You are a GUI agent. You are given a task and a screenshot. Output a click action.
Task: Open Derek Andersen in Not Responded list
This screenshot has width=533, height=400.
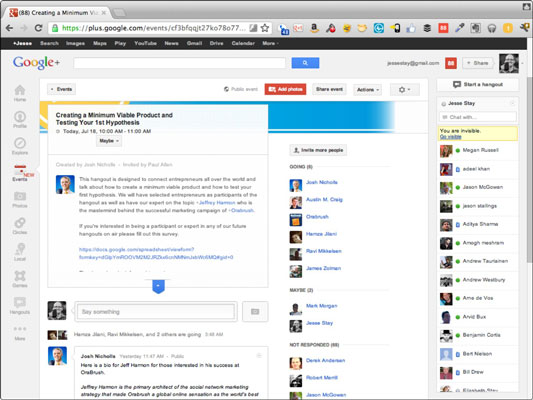[x=325, y=360]
